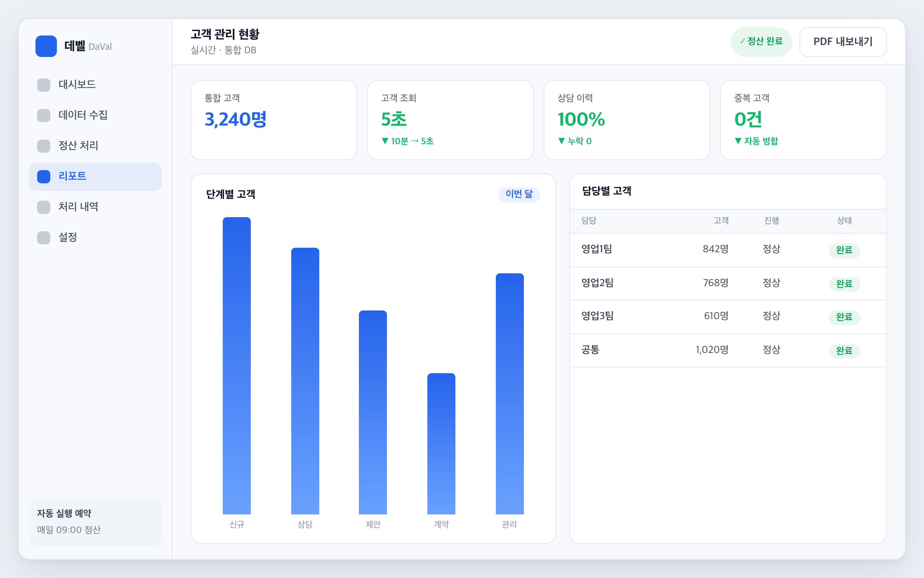Click the 데이터 수집 sidebar icon

pyautogui.click(x=44, y=115)
